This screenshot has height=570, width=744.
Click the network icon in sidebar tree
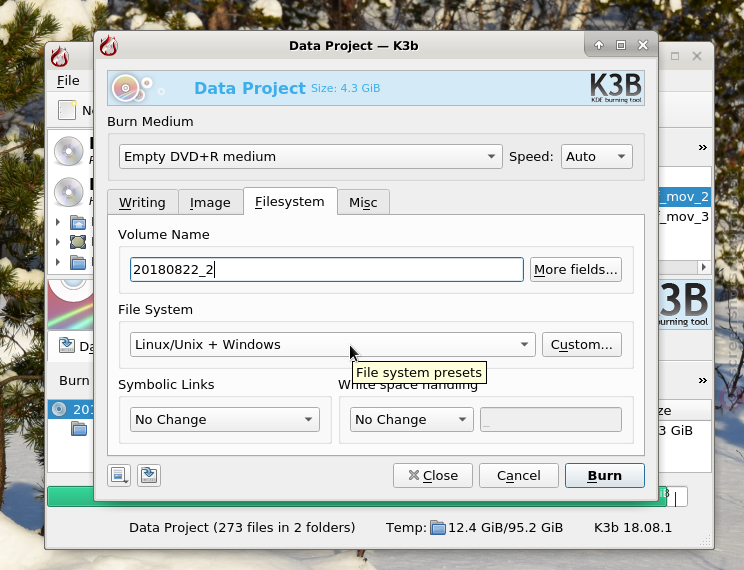coord(78,242)
